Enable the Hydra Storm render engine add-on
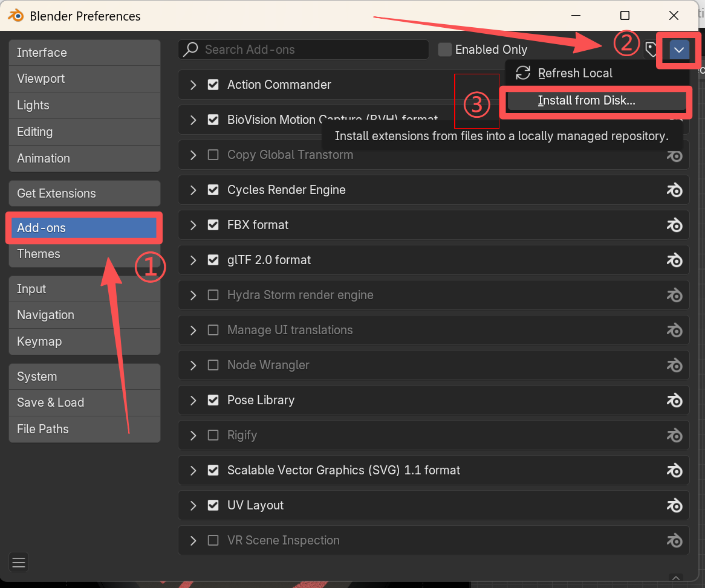Screen dimensions: 705x588 (x=213, y=295)
